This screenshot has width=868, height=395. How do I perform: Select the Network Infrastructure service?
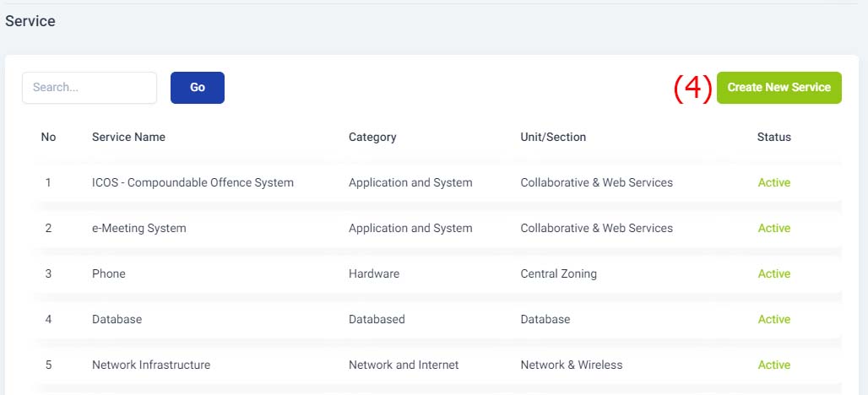click(151, 365)
